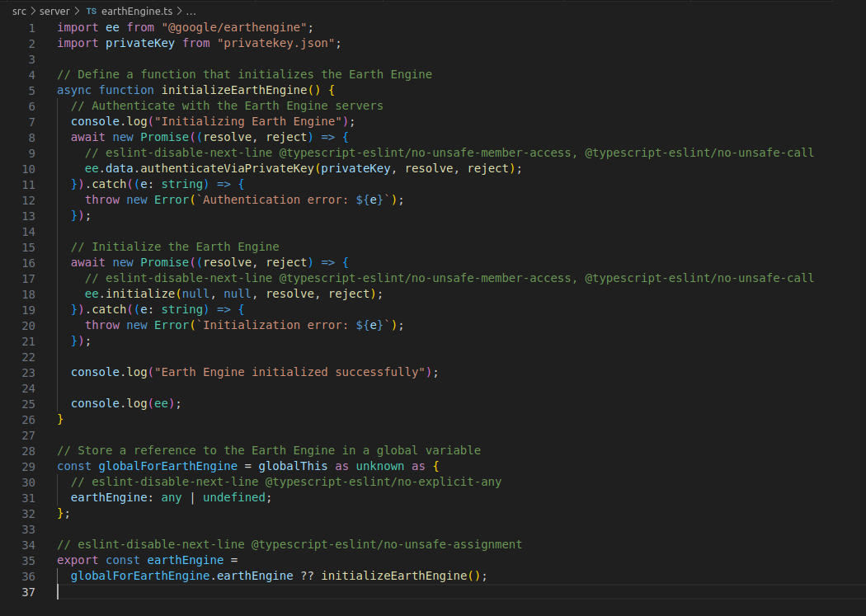The image size is (866, 616).
Task: Click line number 1 in the gutter
Action: point(31,28)
